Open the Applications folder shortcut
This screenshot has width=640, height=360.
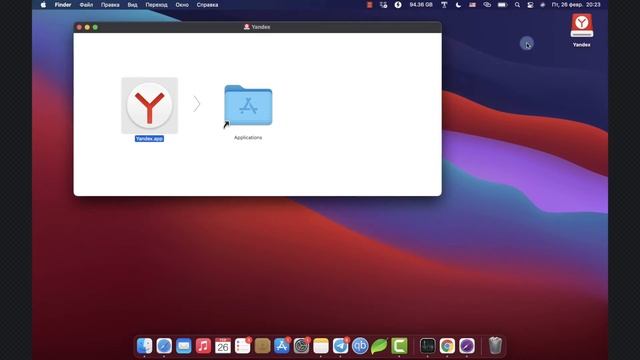pyautogui.click(x=248, y=105)
